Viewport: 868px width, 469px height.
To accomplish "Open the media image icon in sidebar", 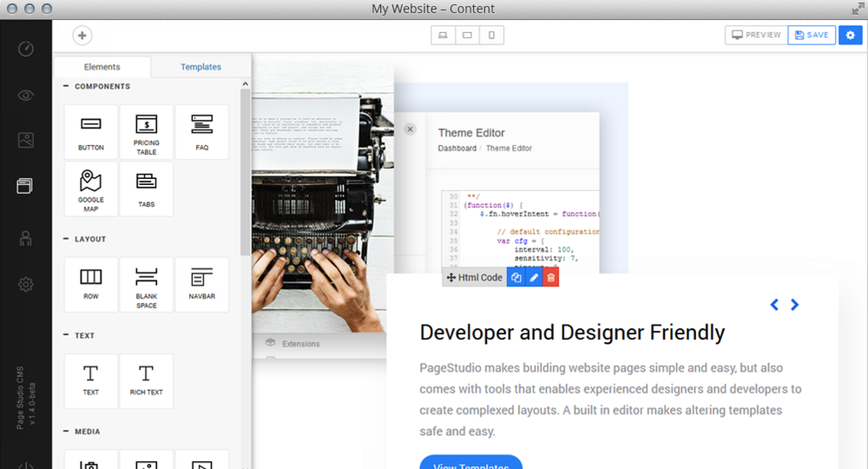I will (26, 140).
